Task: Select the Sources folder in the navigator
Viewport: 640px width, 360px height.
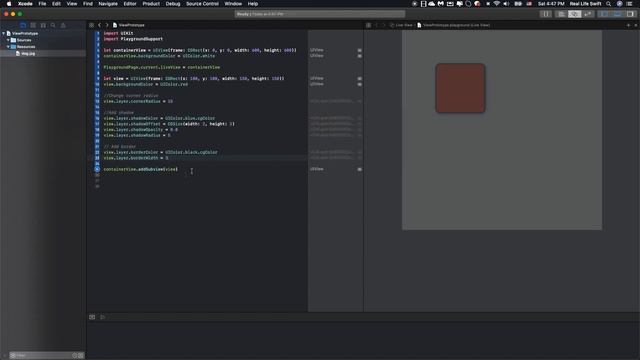Action: [24, 40]
